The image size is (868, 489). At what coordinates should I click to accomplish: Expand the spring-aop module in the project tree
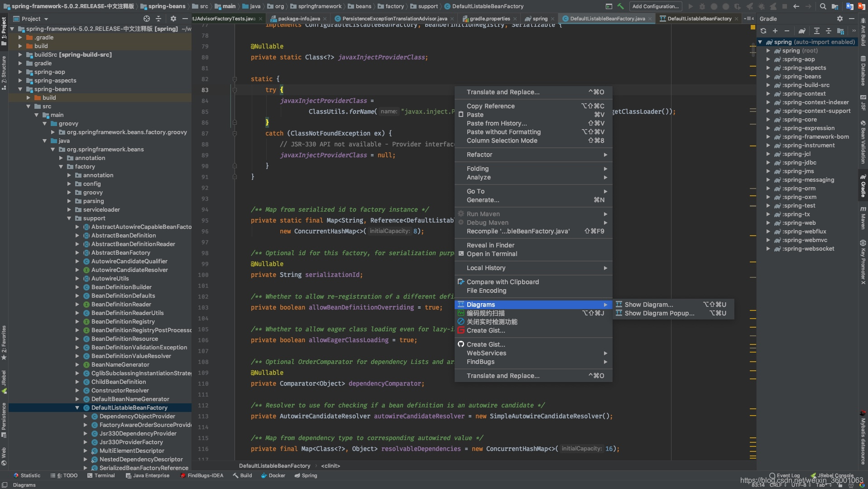(20, 72)
